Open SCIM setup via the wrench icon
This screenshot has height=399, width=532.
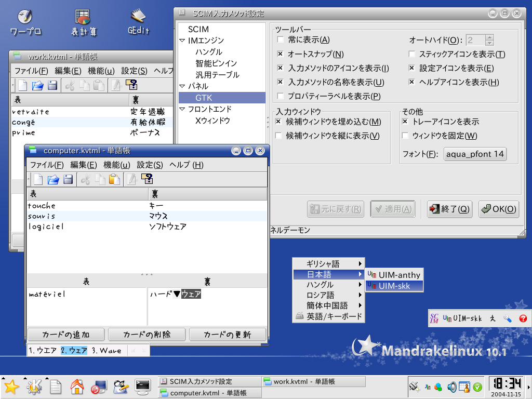click(x=508, y=318)
